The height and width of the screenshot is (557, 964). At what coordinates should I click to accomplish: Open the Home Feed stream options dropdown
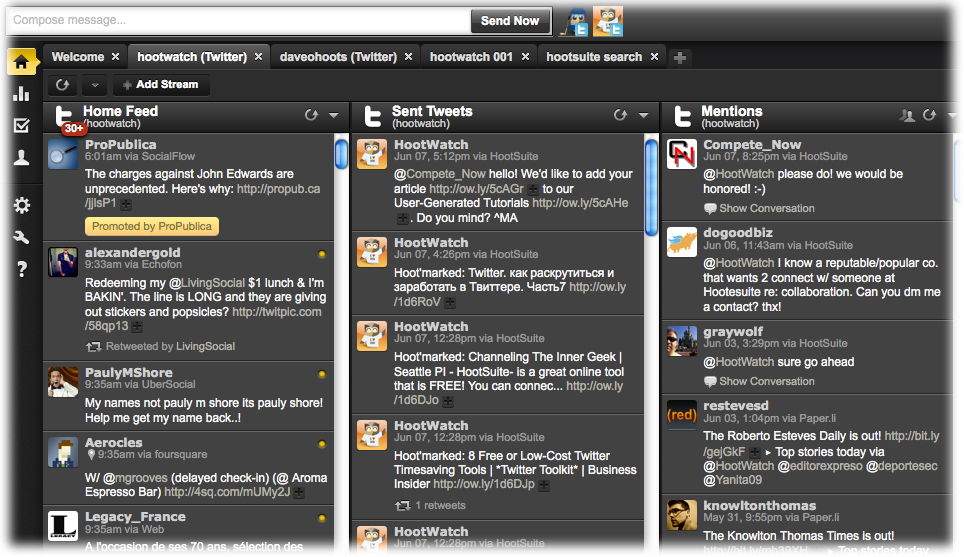tap(334, 115)
